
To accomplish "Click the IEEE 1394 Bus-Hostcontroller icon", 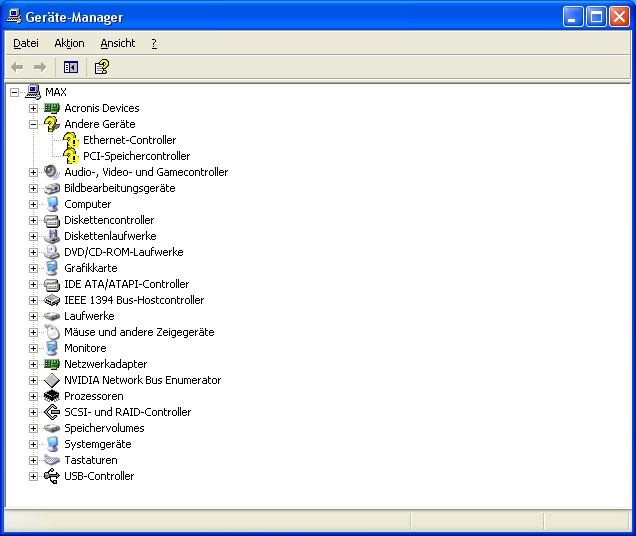I will [52, 300].
